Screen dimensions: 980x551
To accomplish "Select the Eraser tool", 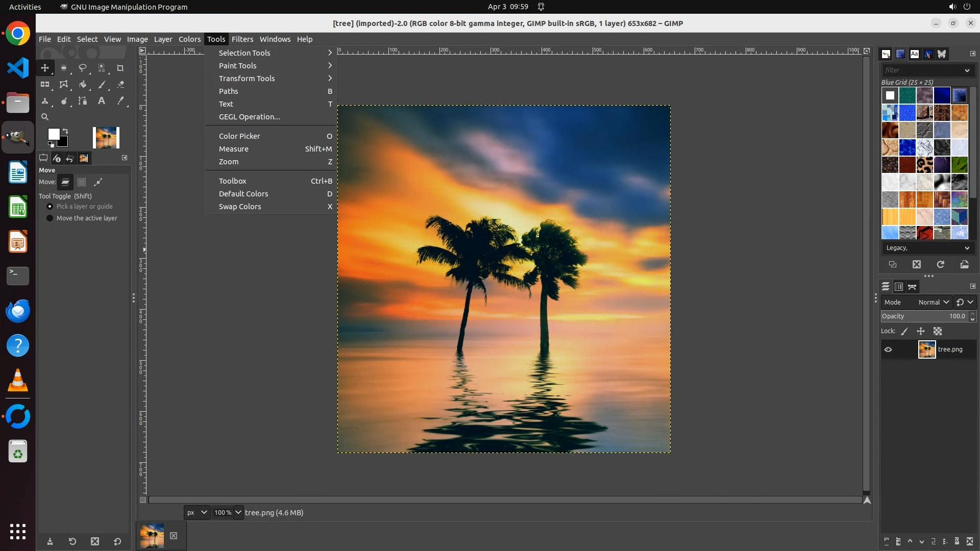I will coord(120,85).
